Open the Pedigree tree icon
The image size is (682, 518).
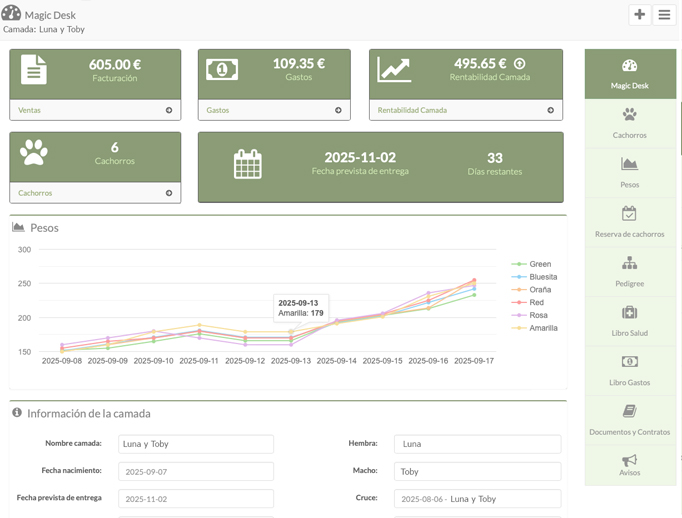click(x=629, y=263)
